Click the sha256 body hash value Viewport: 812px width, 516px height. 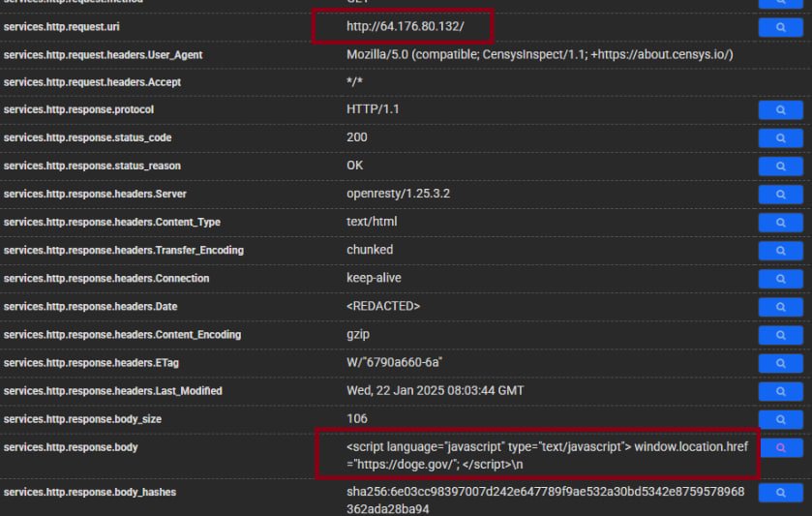[x=547, y=501]
